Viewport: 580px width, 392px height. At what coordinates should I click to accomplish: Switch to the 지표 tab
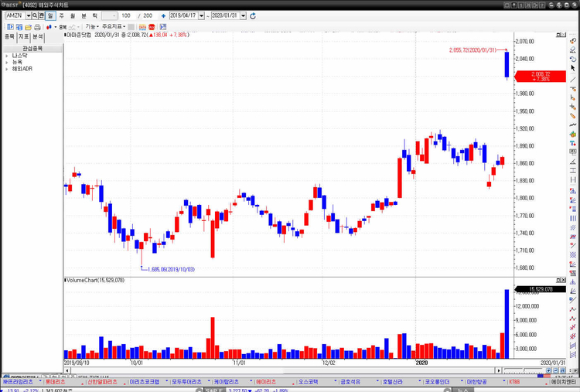pyautogui.click(x=24, y=36)
